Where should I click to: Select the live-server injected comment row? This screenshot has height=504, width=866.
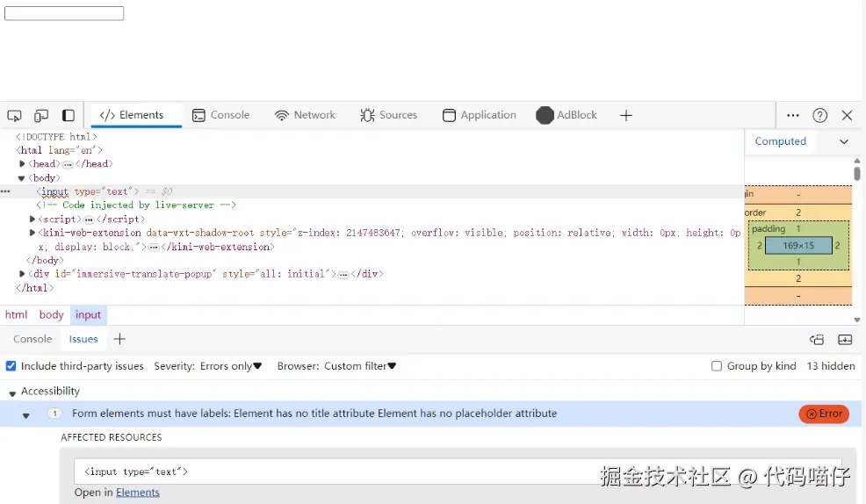(x=136, y=205)
